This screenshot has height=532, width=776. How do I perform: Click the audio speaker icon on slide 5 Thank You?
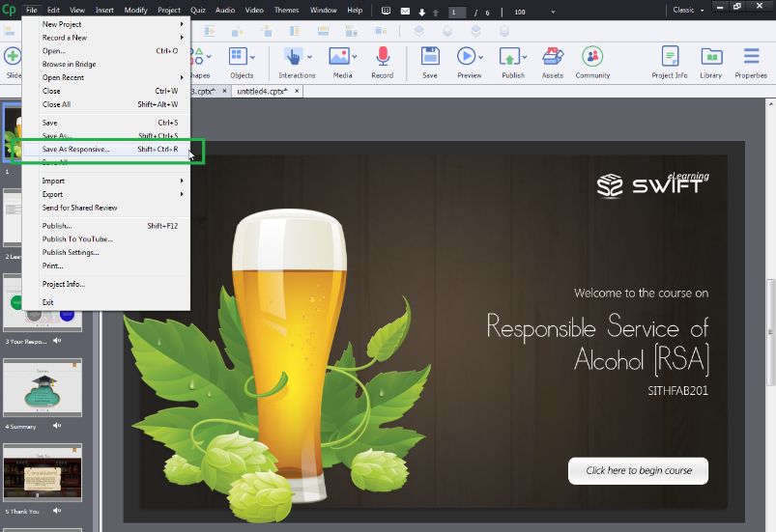tap(57, 511)
